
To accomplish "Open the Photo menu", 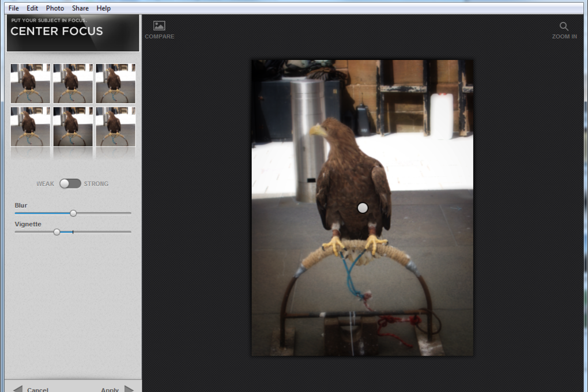I will coord(55,8).
